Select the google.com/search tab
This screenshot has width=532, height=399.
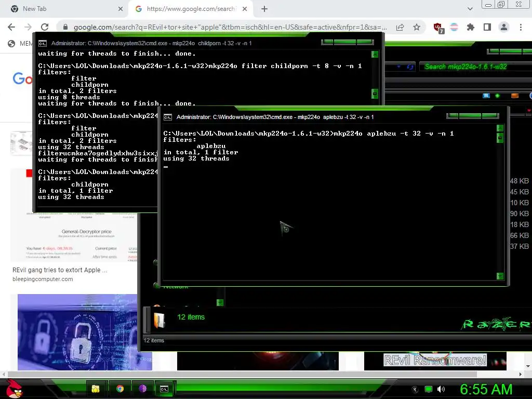tap(191, 9)
